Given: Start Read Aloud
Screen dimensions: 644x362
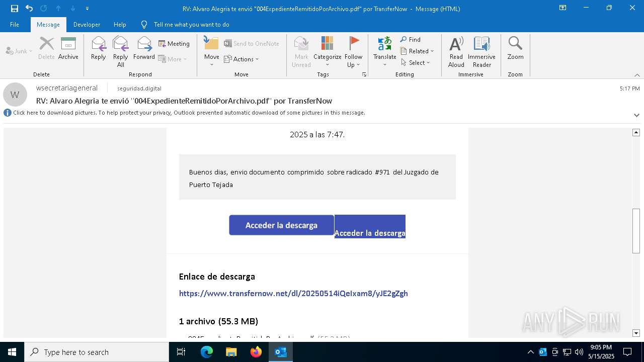Looking at the screenshot, I should coord(456,52).
